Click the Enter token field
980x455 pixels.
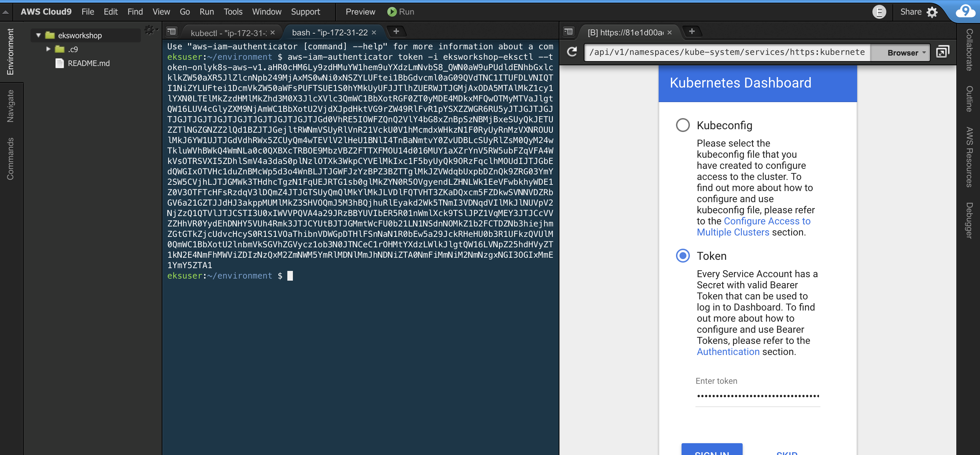tap(757, 396)
